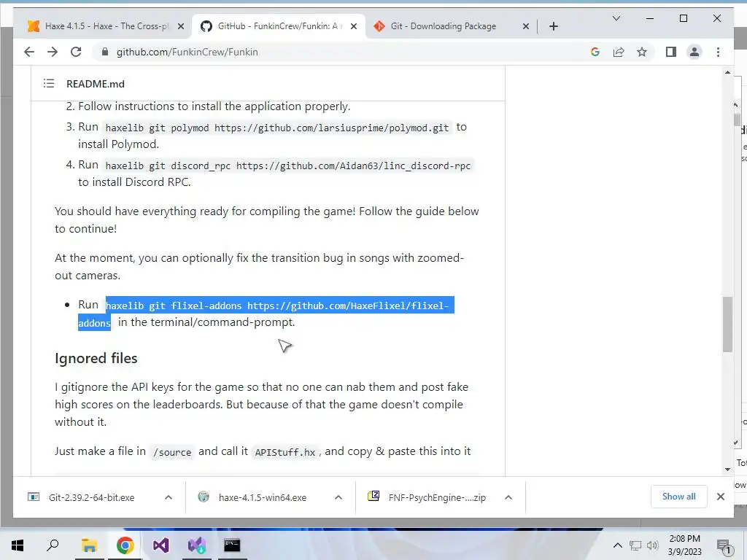747x560 pixels.
Task: Go forward to the next page
Action: (x=53, y=52)
